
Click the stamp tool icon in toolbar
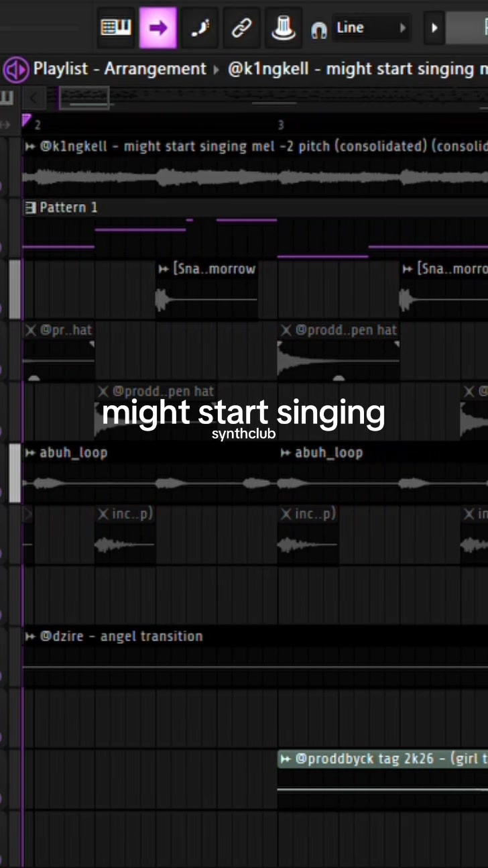[284, 28]
